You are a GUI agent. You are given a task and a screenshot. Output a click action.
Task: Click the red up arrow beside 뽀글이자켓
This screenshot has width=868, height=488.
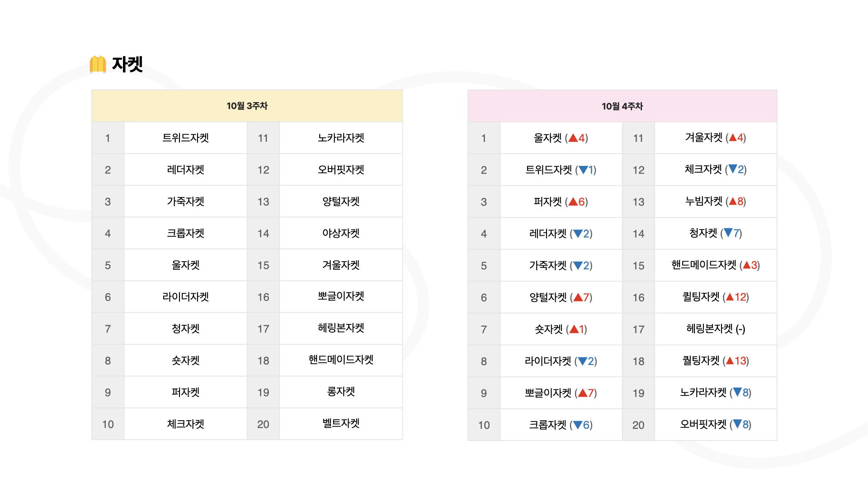(x=582, y=393)
